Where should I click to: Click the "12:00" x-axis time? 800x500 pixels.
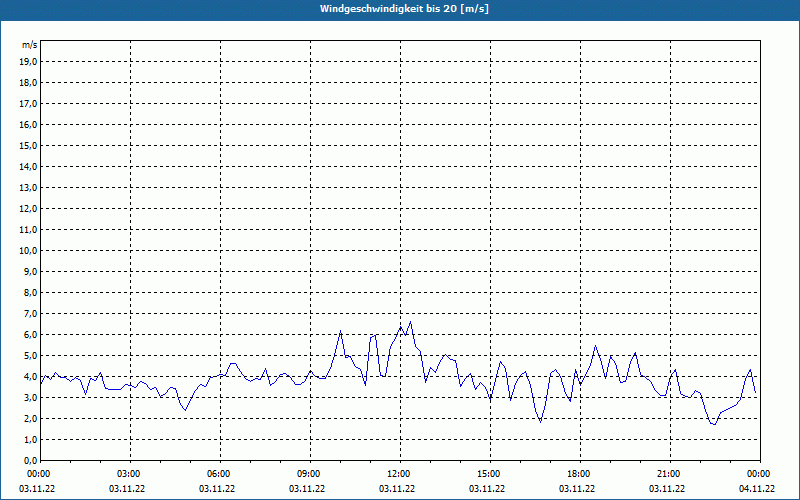coord(399,474)
